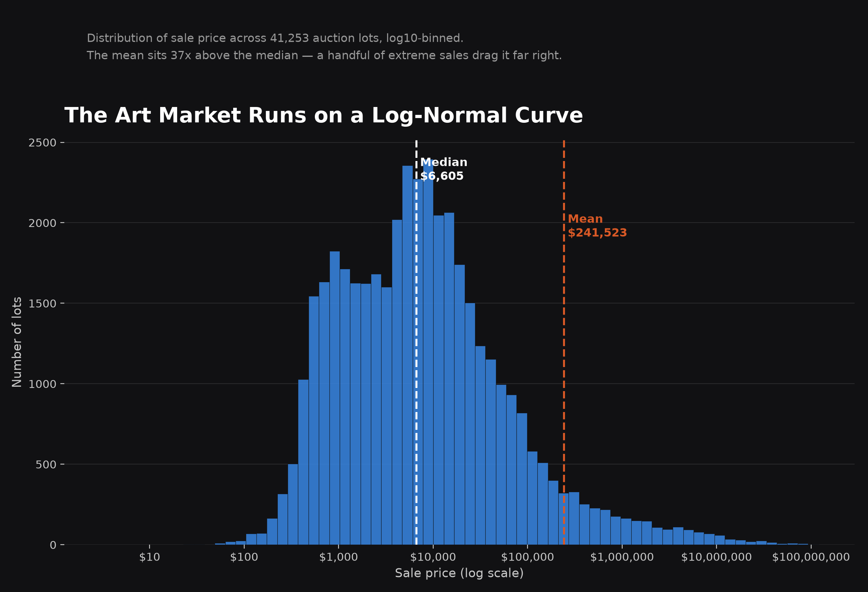Click the y-axis tick label '2500'
This screenshot has width=868, height=592.
[x=43, y=143]
